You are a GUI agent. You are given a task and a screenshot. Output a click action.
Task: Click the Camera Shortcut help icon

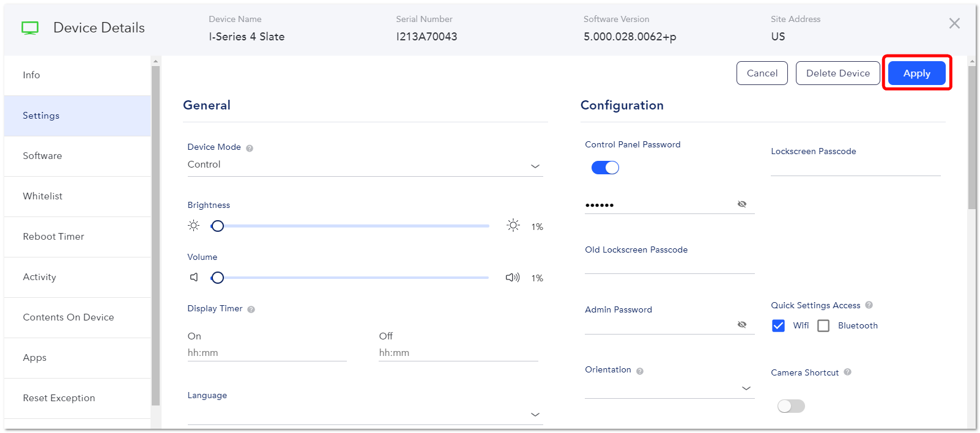847,372
